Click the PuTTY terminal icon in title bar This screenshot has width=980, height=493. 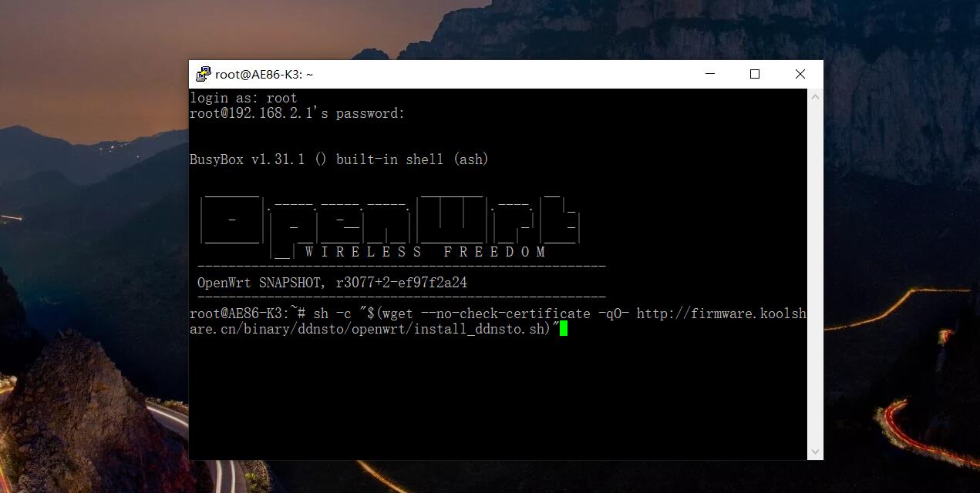[204, 74]
